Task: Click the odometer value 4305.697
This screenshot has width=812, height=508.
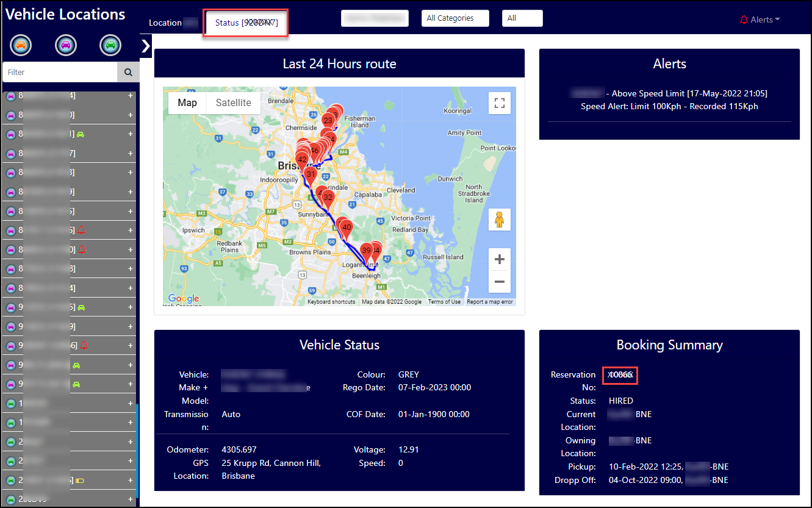Action: click(x=239, y=449)
